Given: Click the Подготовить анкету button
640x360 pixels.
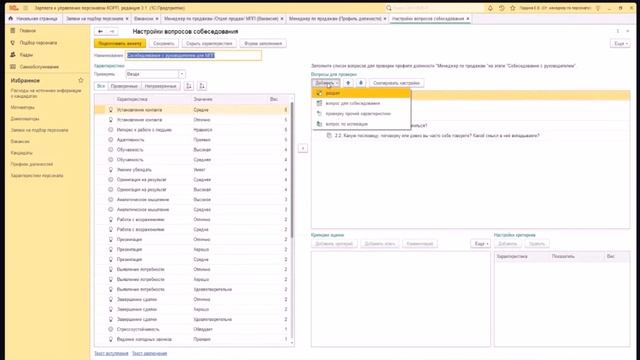Looking at the screenshot, I should pos(120,43).
